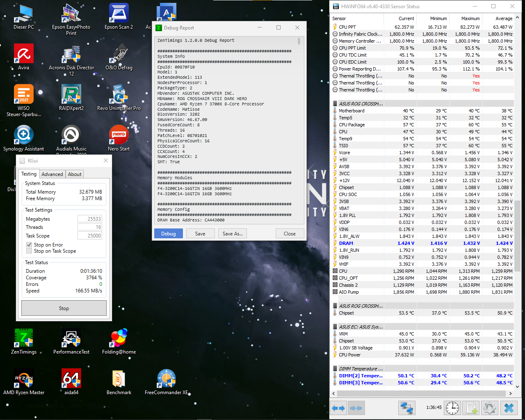Open PerformanceTest desktop shortcut

point(71,341)
